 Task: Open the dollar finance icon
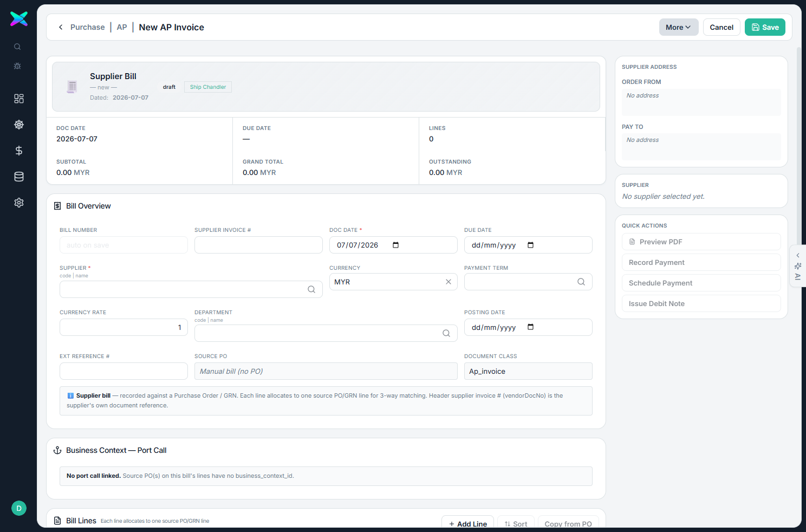coord(19,151)
